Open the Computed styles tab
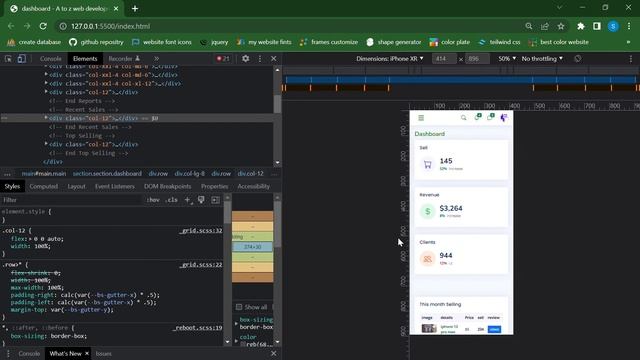The image size is (640, 360). [x=44, y=187]
